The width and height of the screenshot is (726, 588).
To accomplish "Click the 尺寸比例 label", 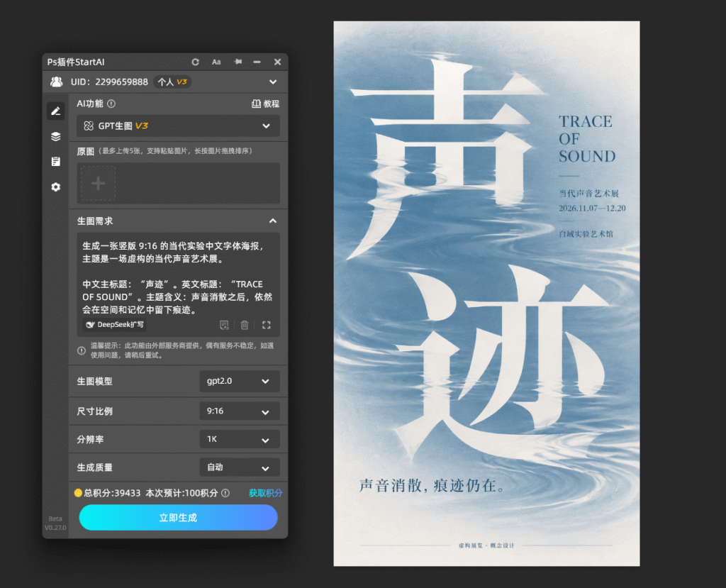I will click(x=95, y=411).
